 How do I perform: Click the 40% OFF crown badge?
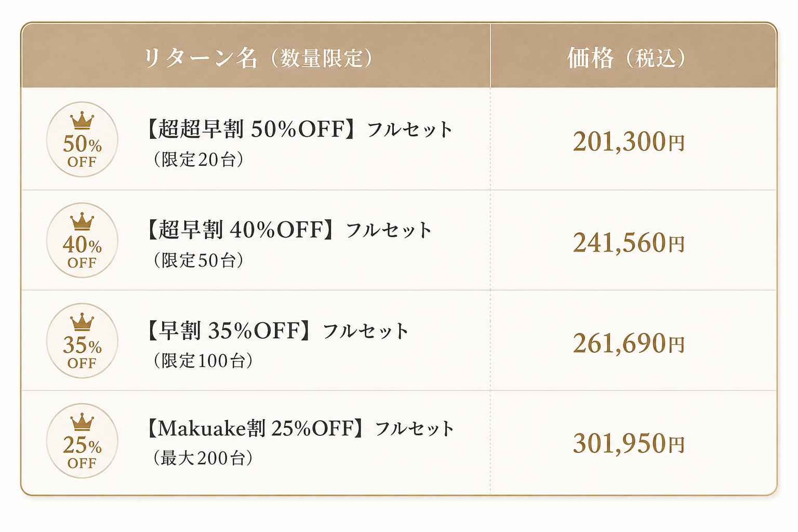tap(82, 240)
